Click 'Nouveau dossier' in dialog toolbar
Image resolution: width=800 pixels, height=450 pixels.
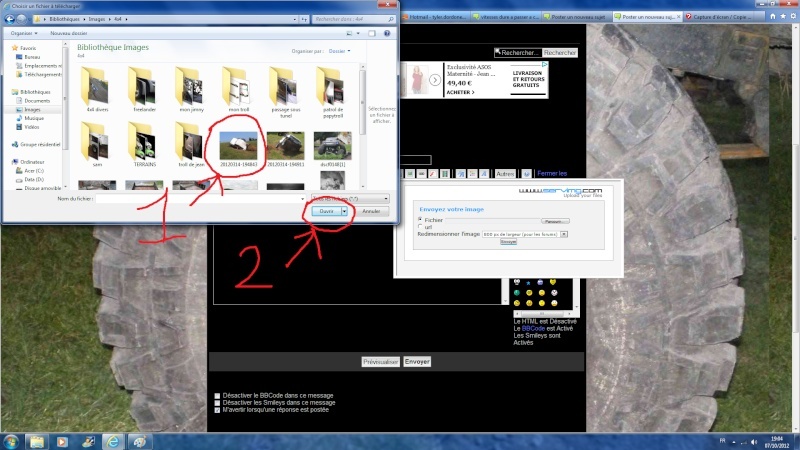pyautogui.click(x=68, y=33)
